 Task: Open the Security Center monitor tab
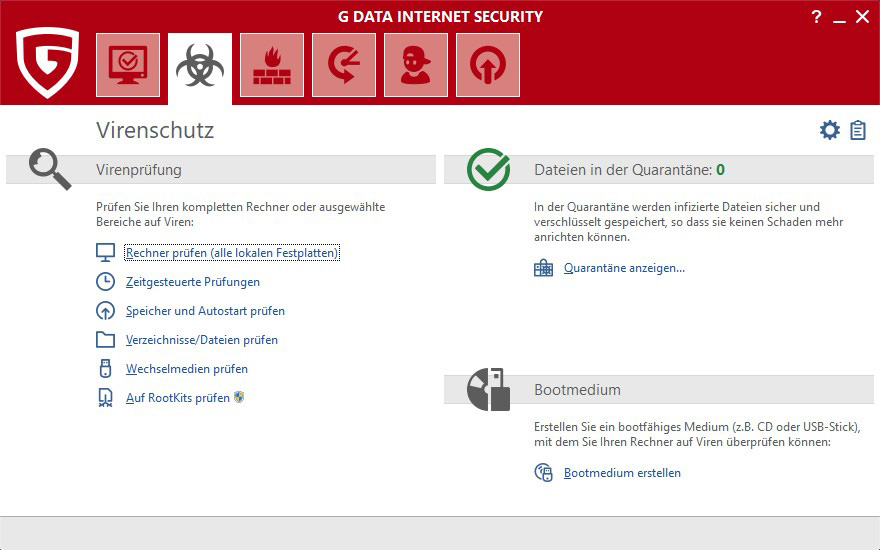click(128, 65)
